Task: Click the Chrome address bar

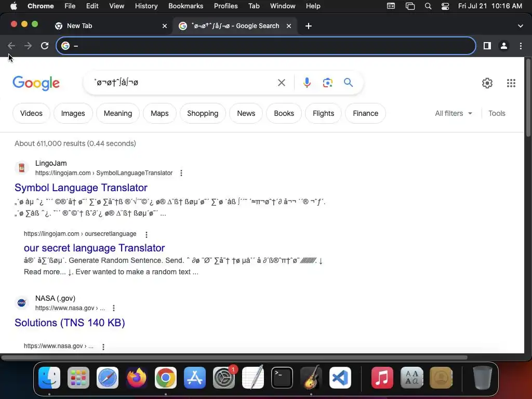Action: [x=265, y=46]
